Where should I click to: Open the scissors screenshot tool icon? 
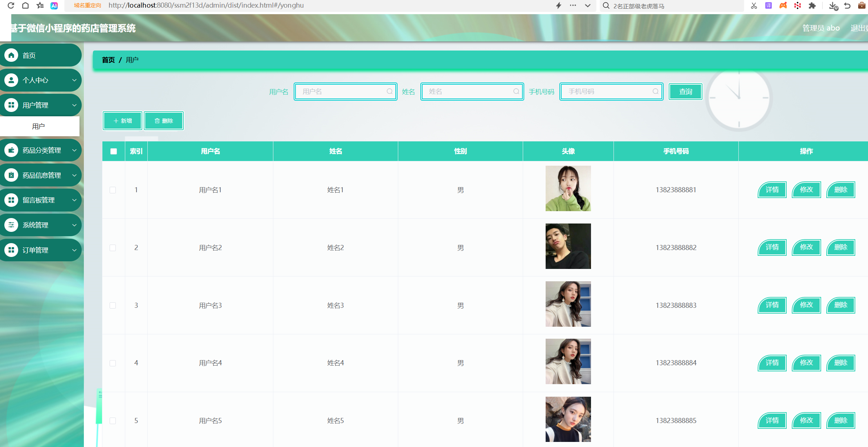754,5
